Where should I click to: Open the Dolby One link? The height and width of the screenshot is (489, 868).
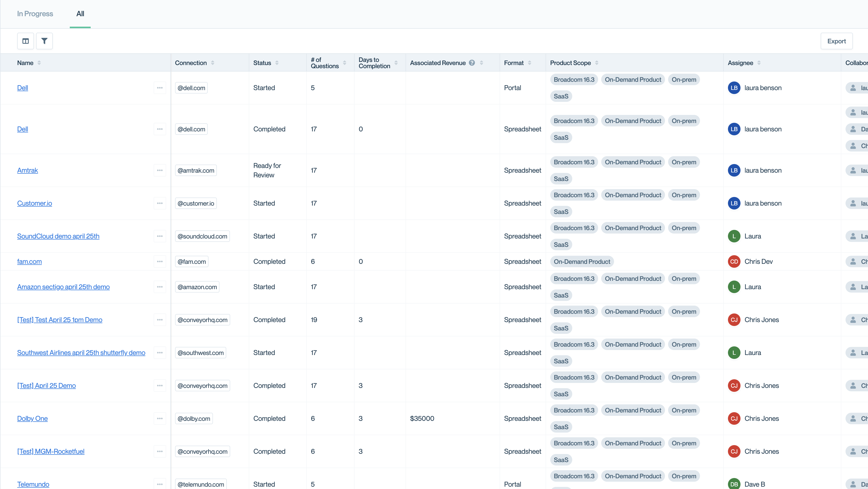(32, 419)
